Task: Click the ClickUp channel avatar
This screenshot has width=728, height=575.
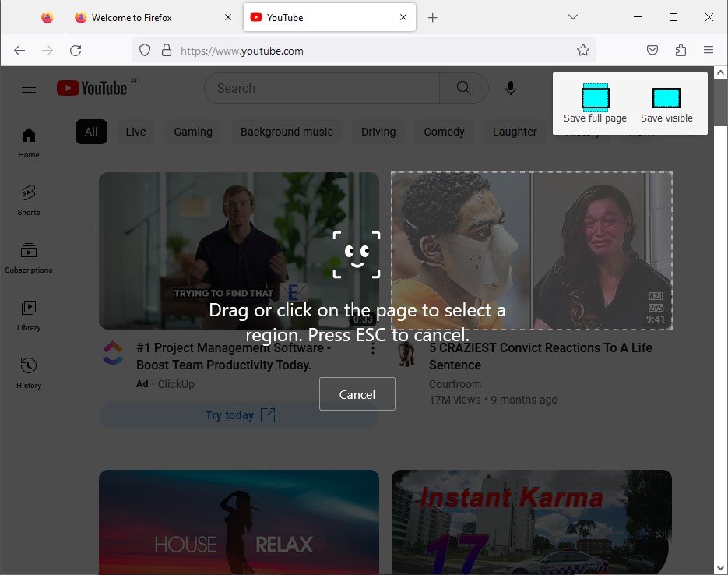Action: [x=113, y=352]
